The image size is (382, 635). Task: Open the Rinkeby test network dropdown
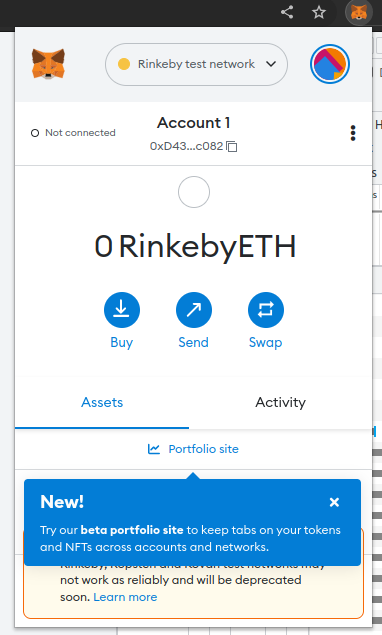[196, 64]
